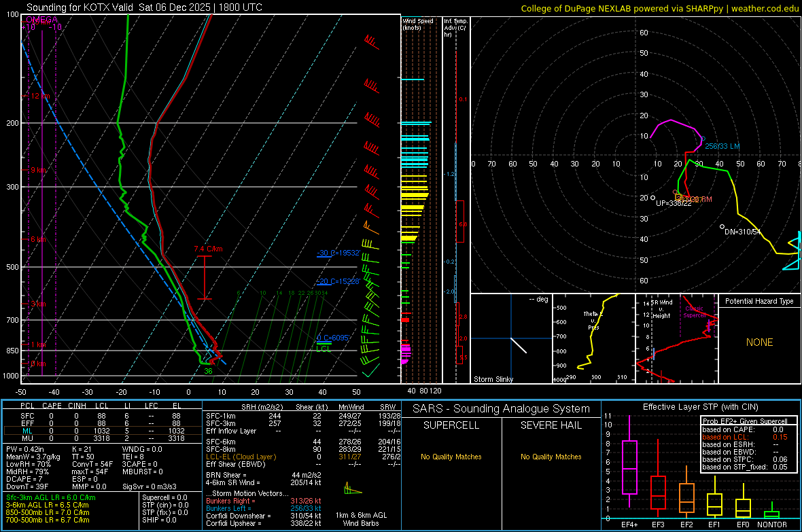Click the 'MeanW = 3.7g/kg' value

(x=33, y=457)
